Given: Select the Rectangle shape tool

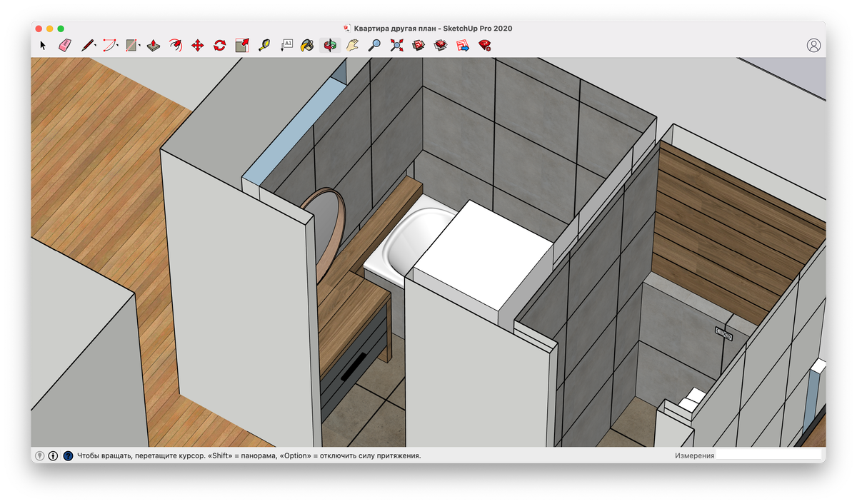Looking at the screenshot, I should (131, 45).
